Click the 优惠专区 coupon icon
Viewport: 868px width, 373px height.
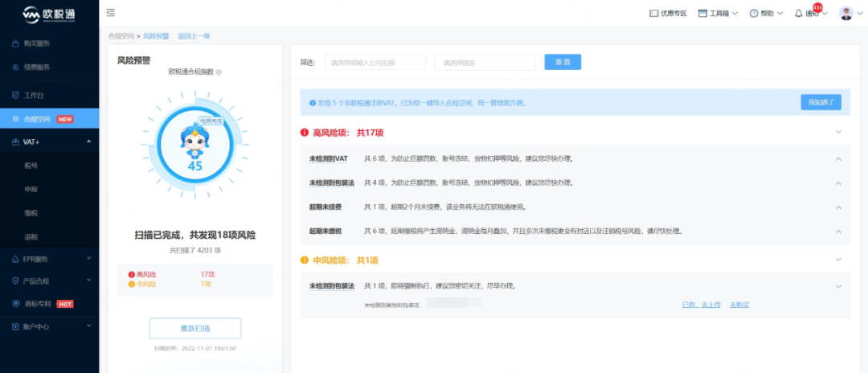tap(653, 14)
